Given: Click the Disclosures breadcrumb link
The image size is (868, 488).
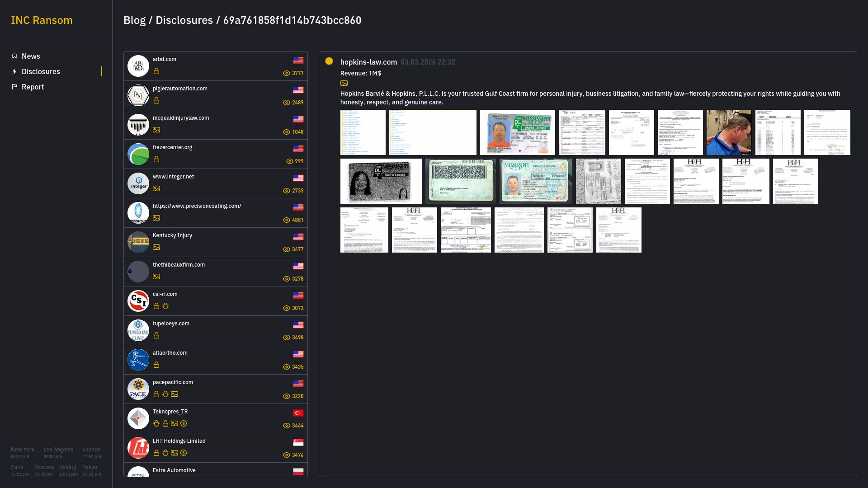Looking at the screenshot, I should click(x=184, y=20).
